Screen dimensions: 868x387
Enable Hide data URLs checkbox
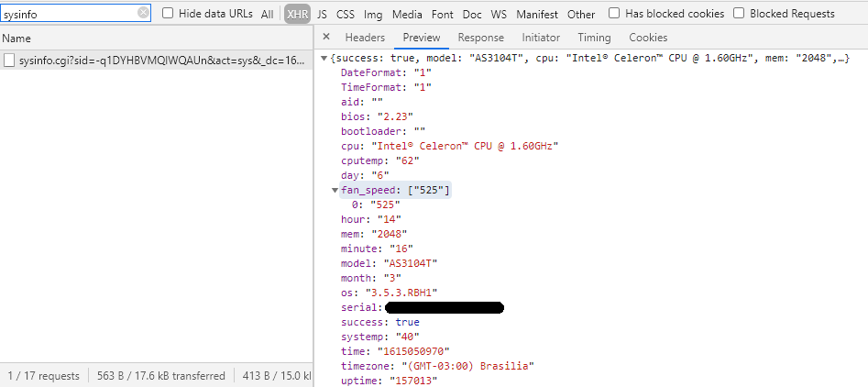click(x=168, y=14)
